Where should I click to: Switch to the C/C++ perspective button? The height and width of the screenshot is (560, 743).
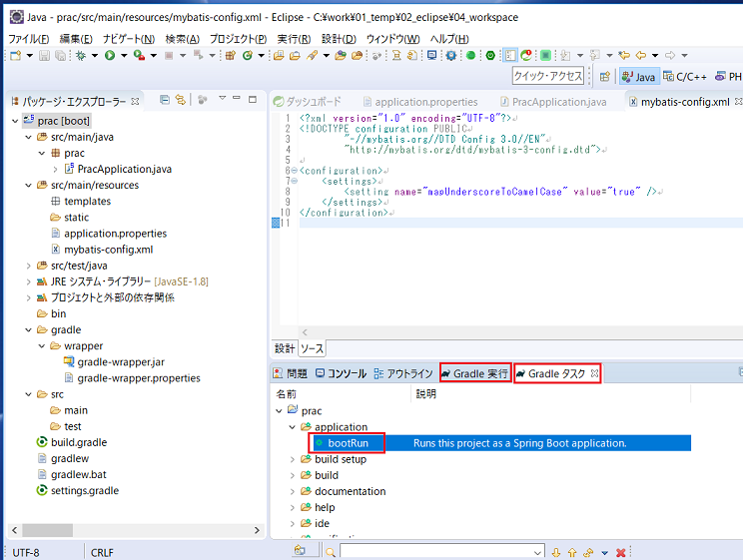coord(685,77)
